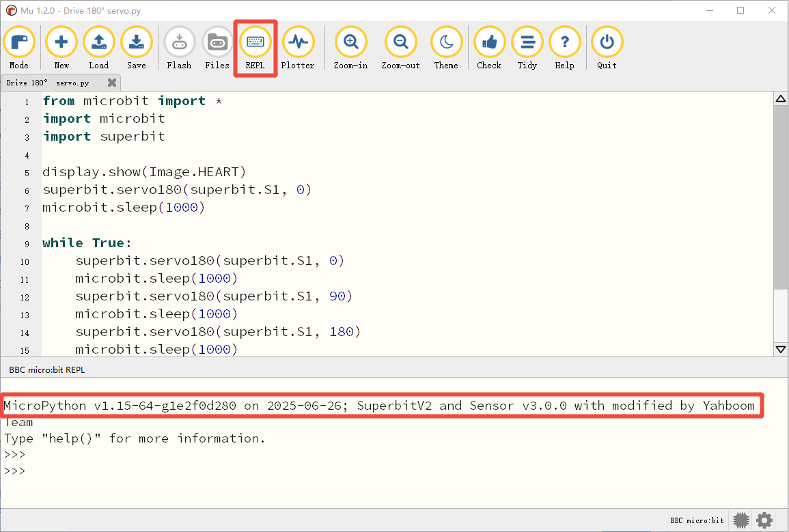Click the Mu logo in title bar
The width and height of the screenshot is (789, 532).
[11, 10]
